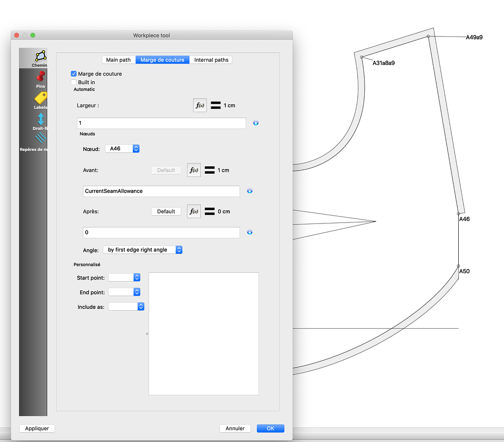504x442 pixels.
Task: Click the Appliquer button
Action: coord(37,428)
